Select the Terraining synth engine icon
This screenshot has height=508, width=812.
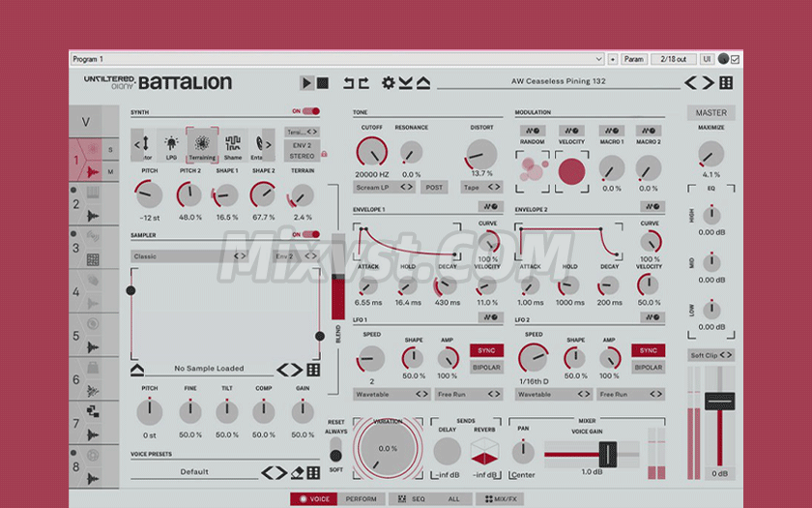pos(202,145)
